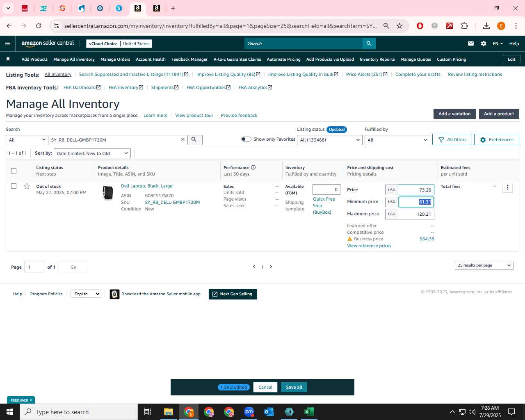Click the Performance info icon
The image size is (525, 420).
[x=253, y=167]
